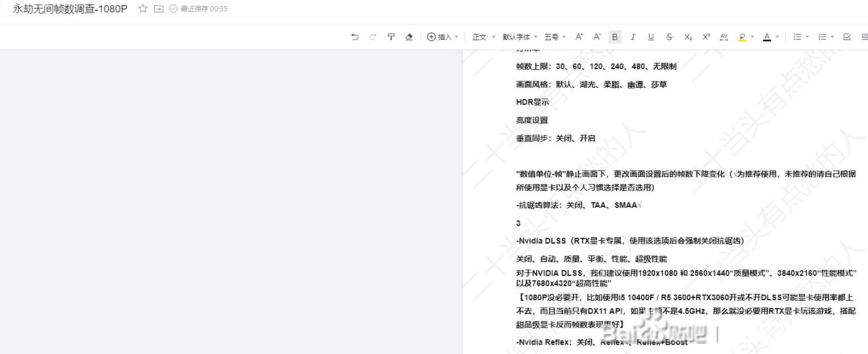Activate the format painter tool
Screen dimensions: 868x354
coord(391,37)
